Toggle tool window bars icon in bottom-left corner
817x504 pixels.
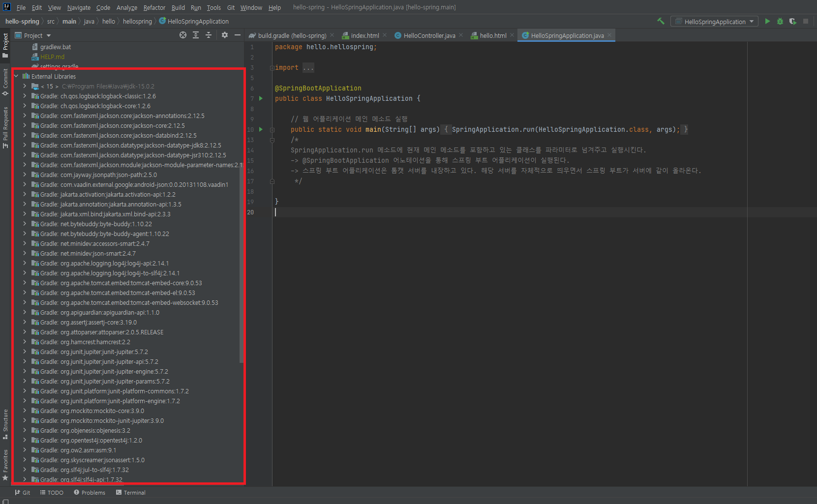[x=5, y=501]
